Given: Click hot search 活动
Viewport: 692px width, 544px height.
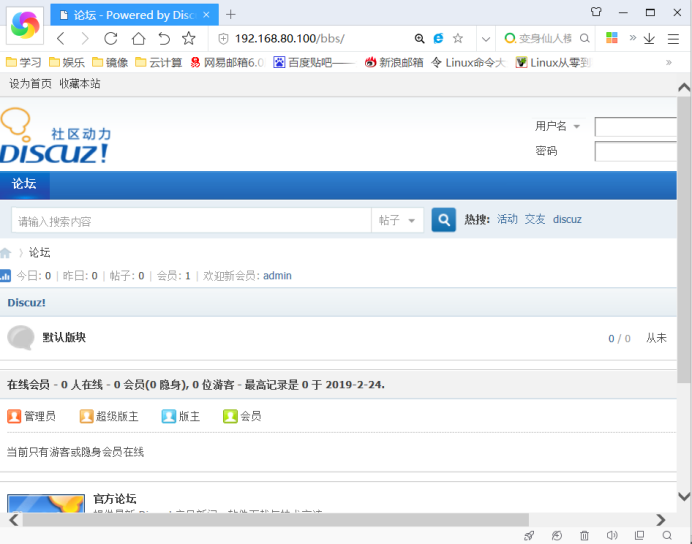Looking at the screenshot, I should click(x=507, y=219).
